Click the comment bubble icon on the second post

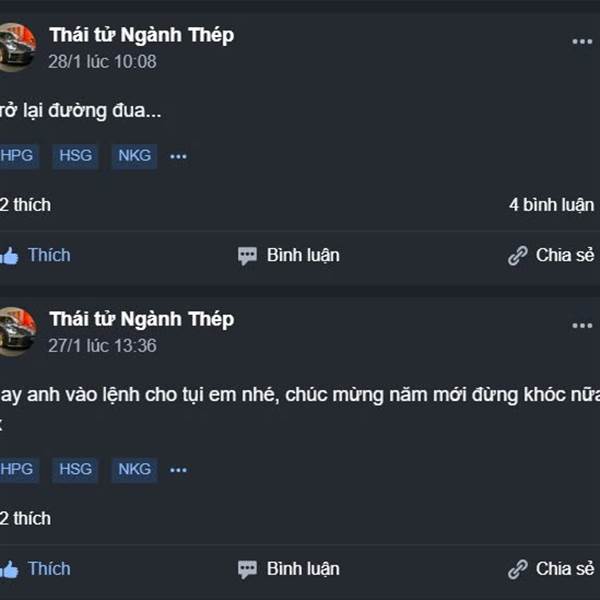(247, 570)
